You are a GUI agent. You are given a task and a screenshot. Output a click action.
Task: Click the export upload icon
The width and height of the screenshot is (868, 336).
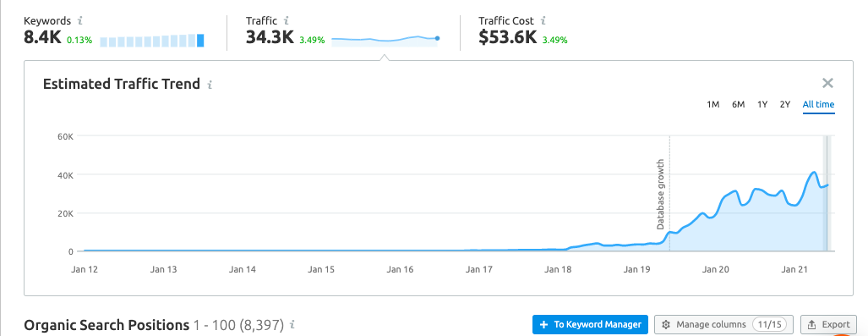click(x=812, y=324)
